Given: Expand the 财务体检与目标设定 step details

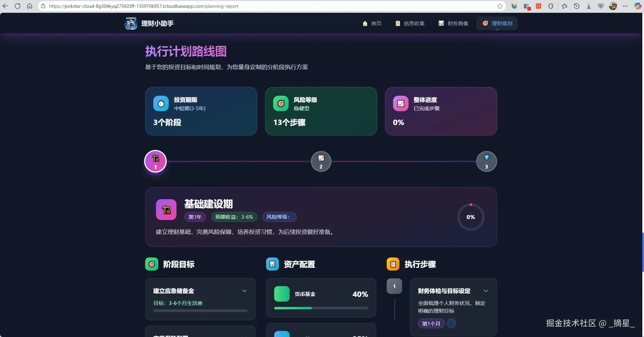Looking at the screenshot, I should [486, 291].
